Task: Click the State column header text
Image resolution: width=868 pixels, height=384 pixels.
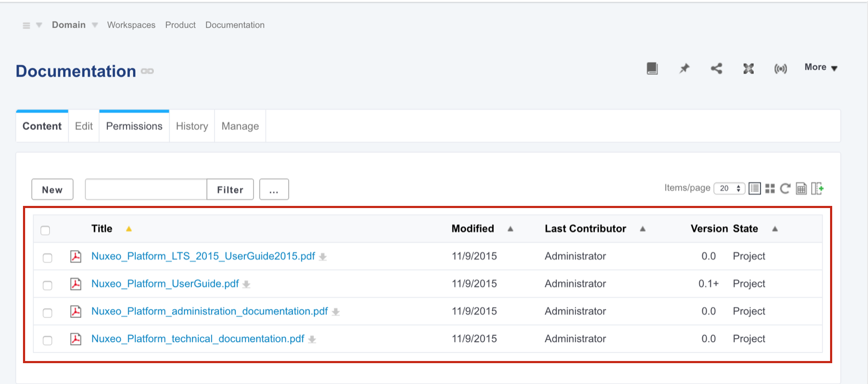Action: point(746,229)
